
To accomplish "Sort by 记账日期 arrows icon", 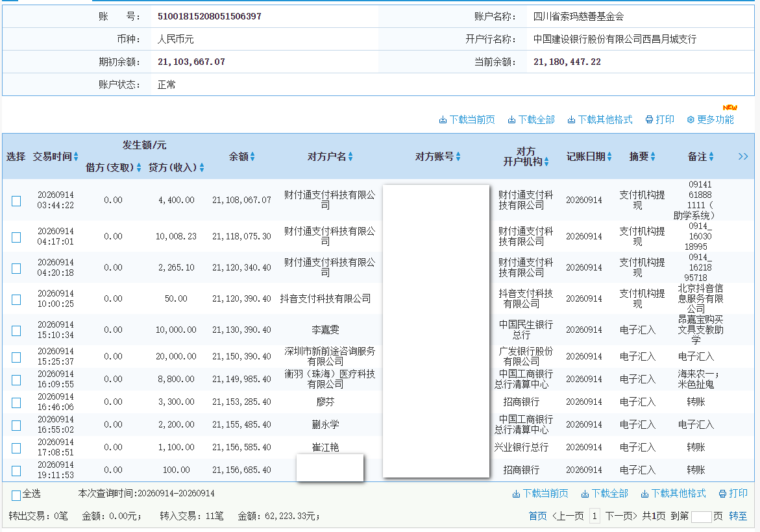I will pyautogui.click(x=609, y=156).
